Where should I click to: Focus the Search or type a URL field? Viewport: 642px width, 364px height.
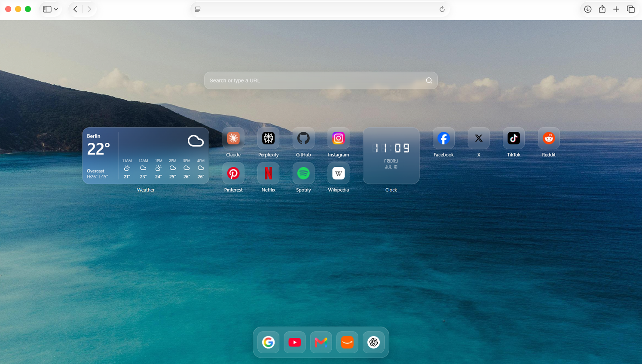[x=321, y=80]
